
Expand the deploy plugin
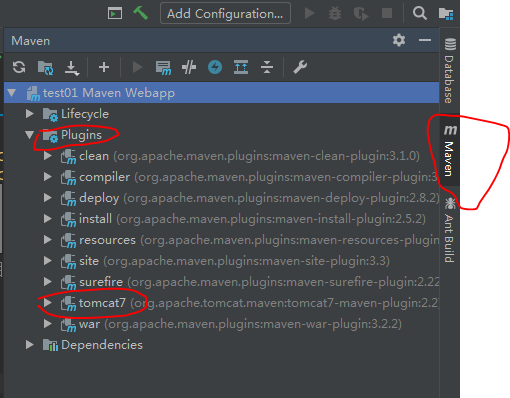coord(48,198)
